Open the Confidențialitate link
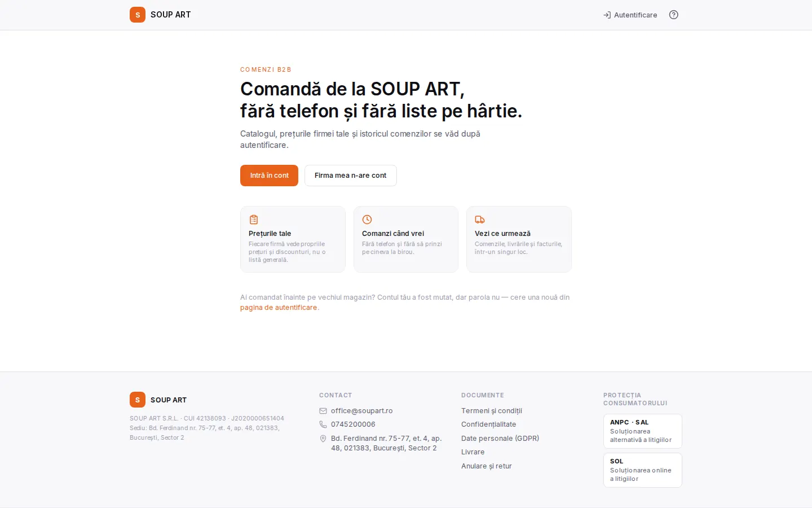Image resolution: width=812 pixels, height=508 pixels. coord(489,424)
